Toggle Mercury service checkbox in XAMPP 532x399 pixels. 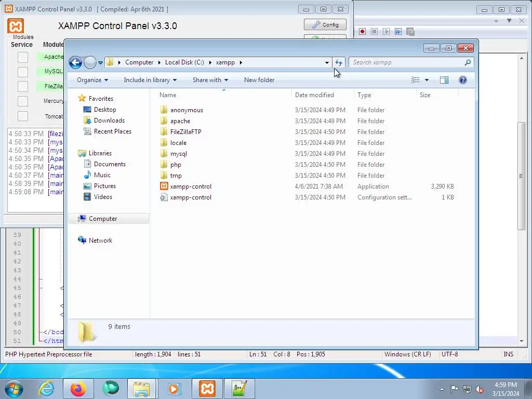(x=23, y=101)
